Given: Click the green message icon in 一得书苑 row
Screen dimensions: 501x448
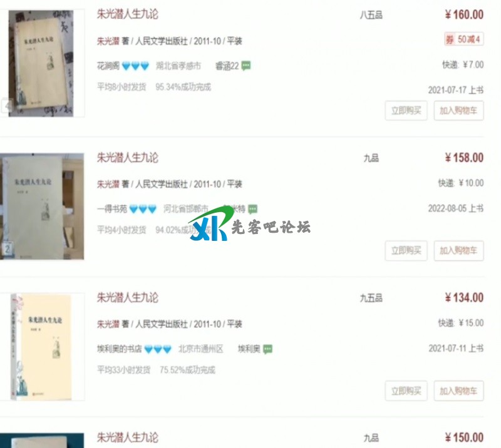Looking at the screenshot, I should 253,209.
